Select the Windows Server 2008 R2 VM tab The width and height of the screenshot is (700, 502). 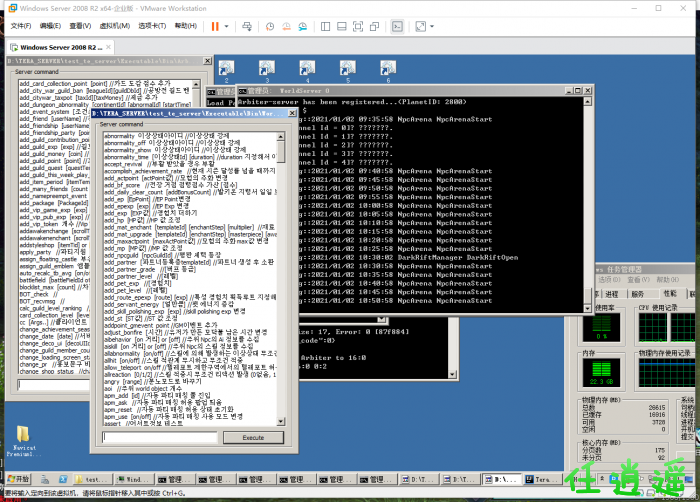[58, 46]
